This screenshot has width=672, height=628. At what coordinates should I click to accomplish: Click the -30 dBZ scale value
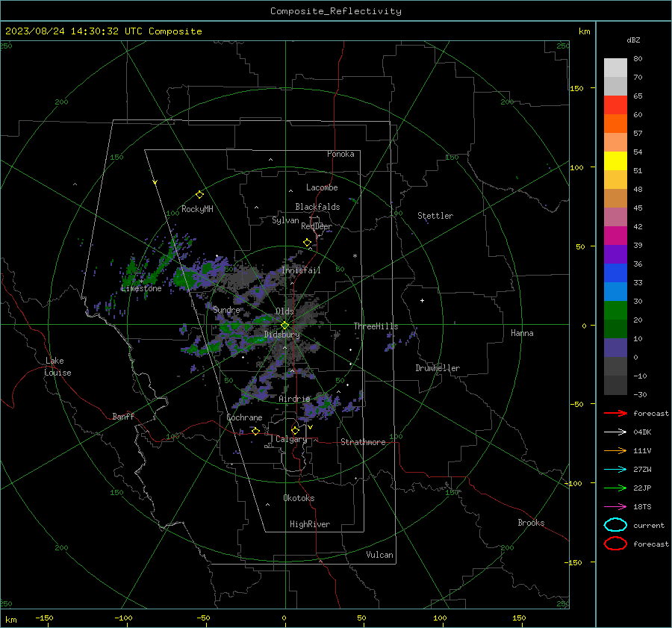(x=640, y=394)
